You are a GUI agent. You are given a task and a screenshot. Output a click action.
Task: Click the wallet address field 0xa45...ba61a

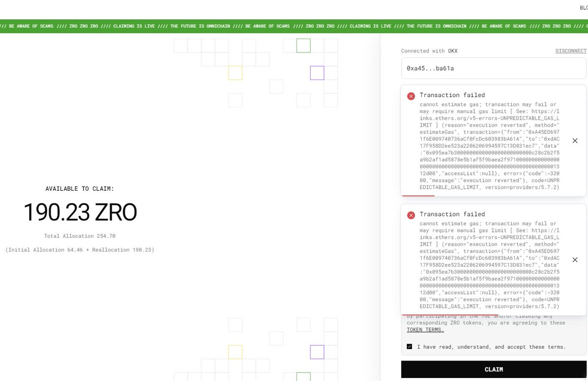[x=493, y=69]
